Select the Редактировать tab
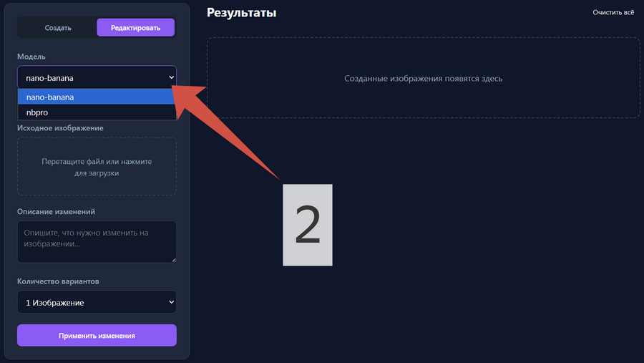The height and width of the screenshot is (363, 644). pyautogui.click(x=136, y=28)
